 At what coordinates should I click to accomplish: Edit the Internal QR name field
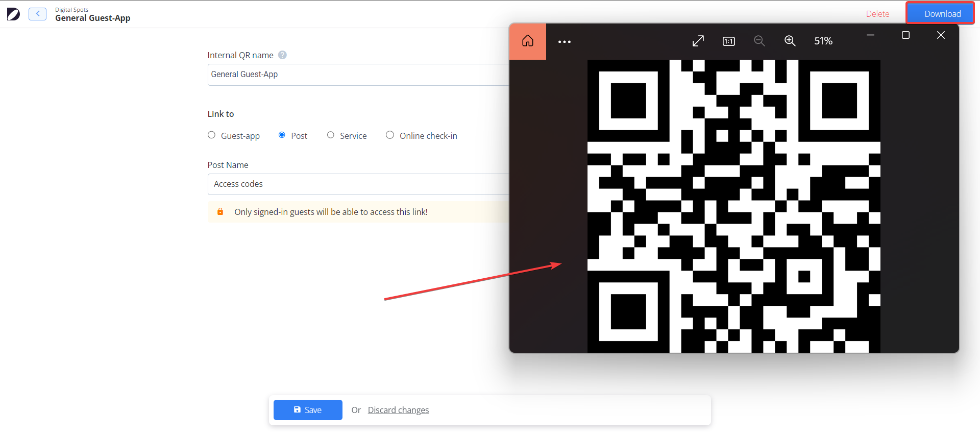[x=358, y=75]
